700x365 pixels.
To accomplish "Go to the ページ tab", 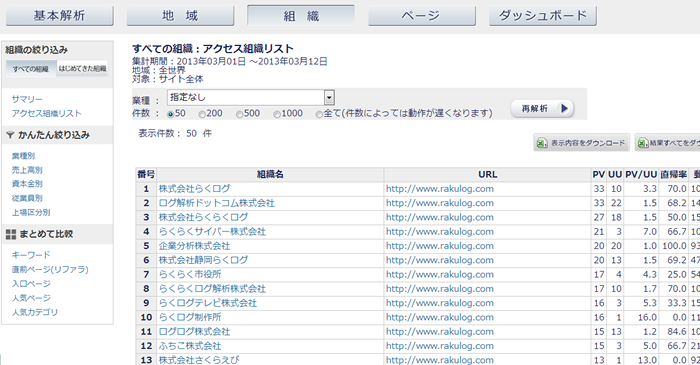I will pos(422,16).
